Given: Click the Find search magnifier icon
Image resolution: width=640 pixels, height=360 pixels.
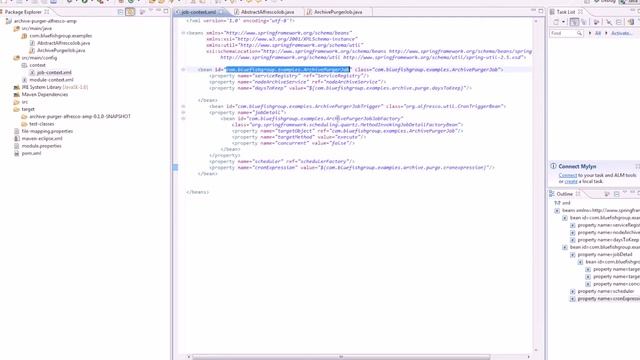Looking at the screenshot, I should pyautogui.click(x=580, y=33).
